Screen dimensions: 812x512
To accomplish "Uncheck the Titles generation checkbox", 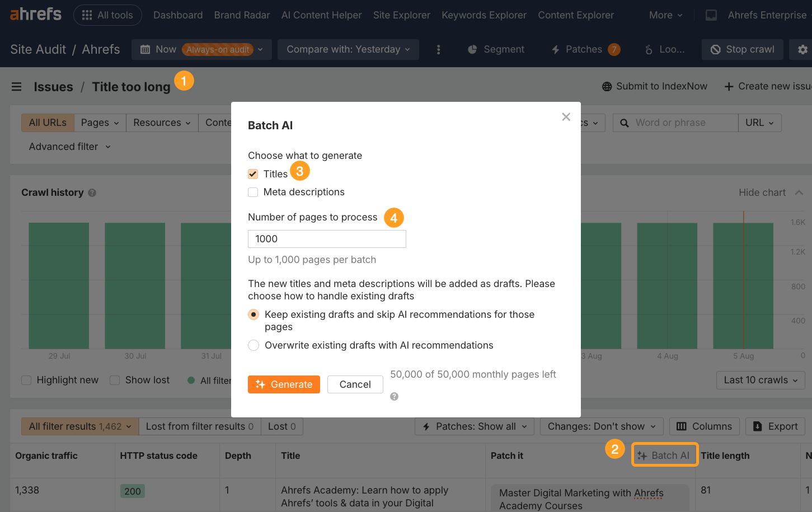I will (253, 173).
